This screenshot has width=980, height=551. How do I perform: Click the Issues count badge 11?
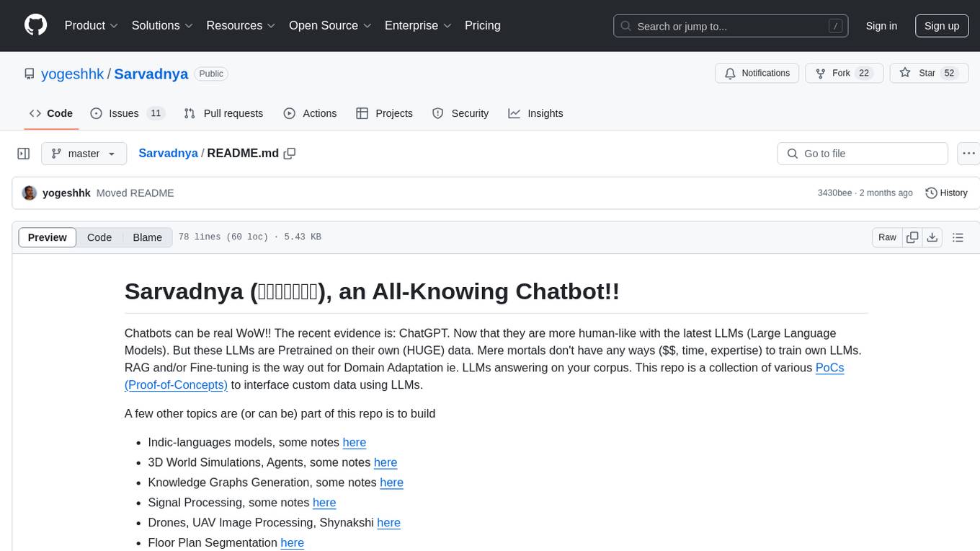click(156, 113)
